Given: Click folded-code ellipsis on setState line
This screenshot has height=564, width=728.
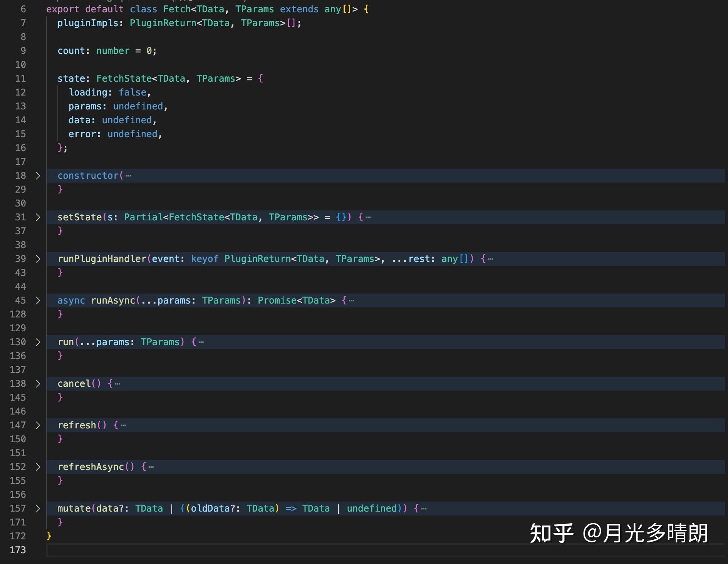Looking at the screenshot, I should click(368, 217).
